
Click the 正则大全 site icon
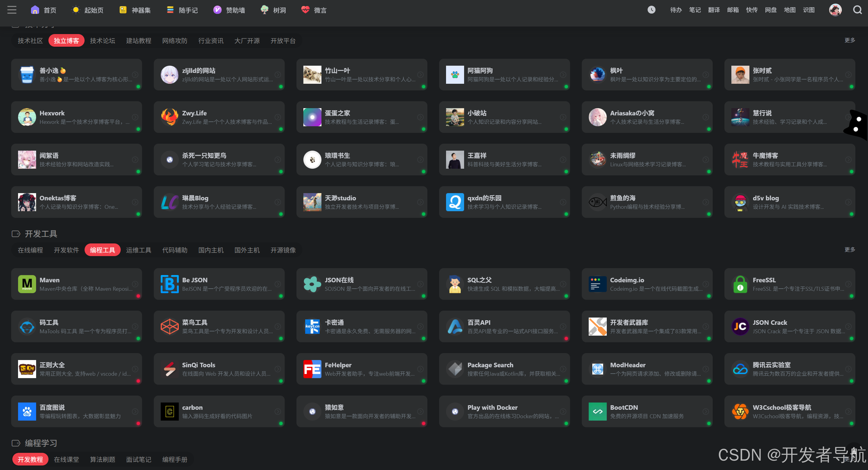[27, 369]
